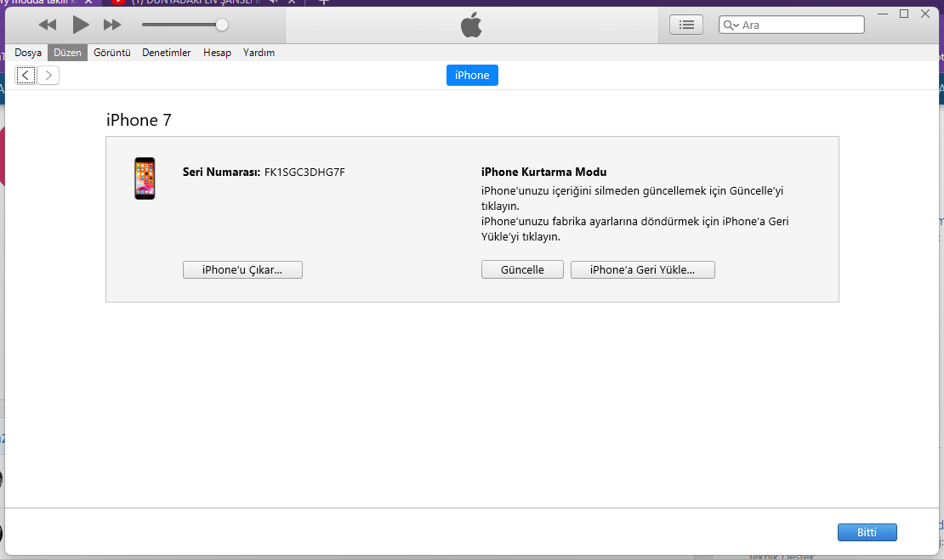The width and height of the screenshot is (944, 560).
Task: Open a new browser tab with plus
Action: tap(323, 2)
